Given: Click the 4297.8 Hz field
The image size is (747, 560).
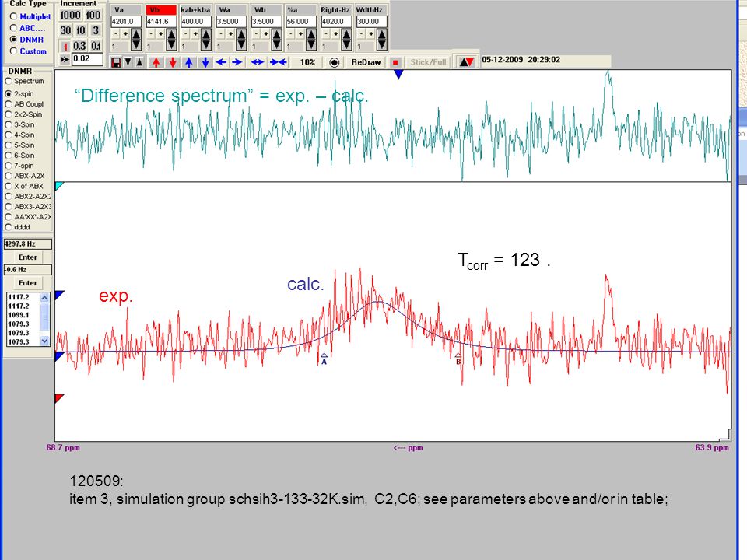Looking at the screenshot, I should click(x=28, y=243).
